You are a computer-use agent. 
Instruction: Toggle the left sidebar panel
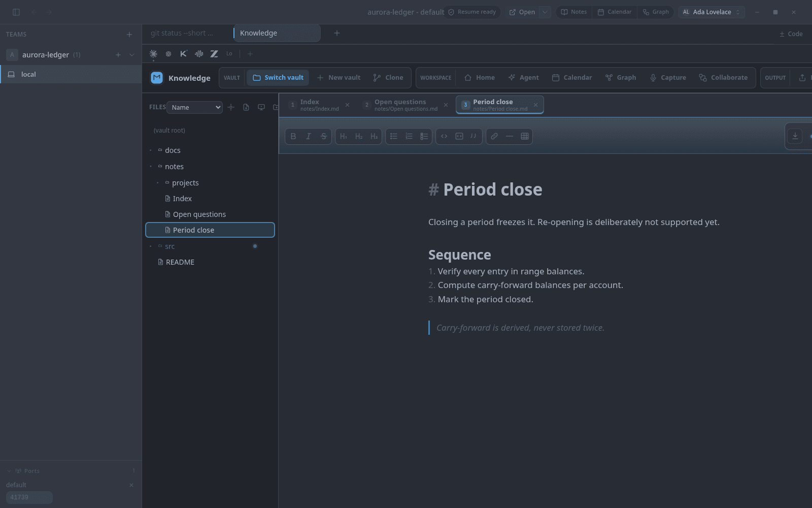(16, 12)
